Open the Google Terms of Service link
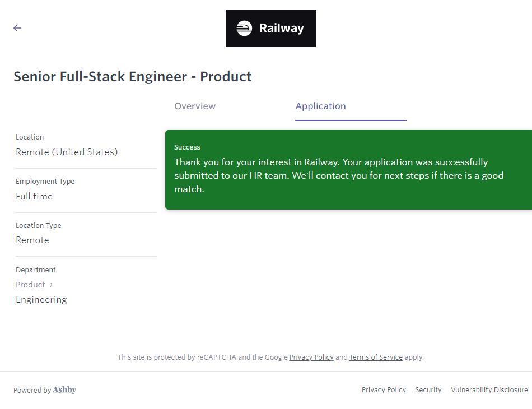532x409 pixels. [x=376, y=357]
